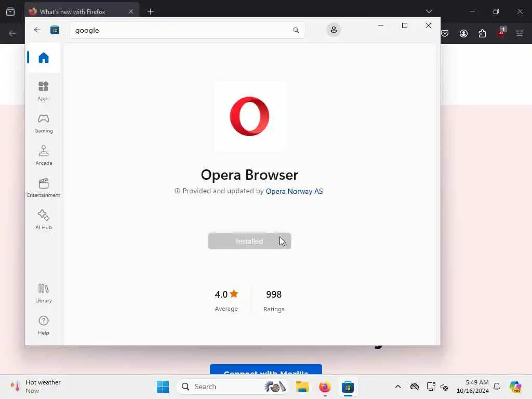Click the info icon beside Provided and updated
The width and height of the screenshot is (532, 399).
(177, 191)
